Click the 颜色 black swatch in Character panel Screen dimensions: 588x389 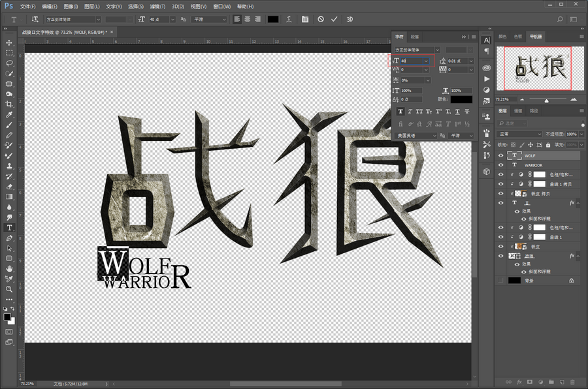pyautogui.click(x=461, y=99)
